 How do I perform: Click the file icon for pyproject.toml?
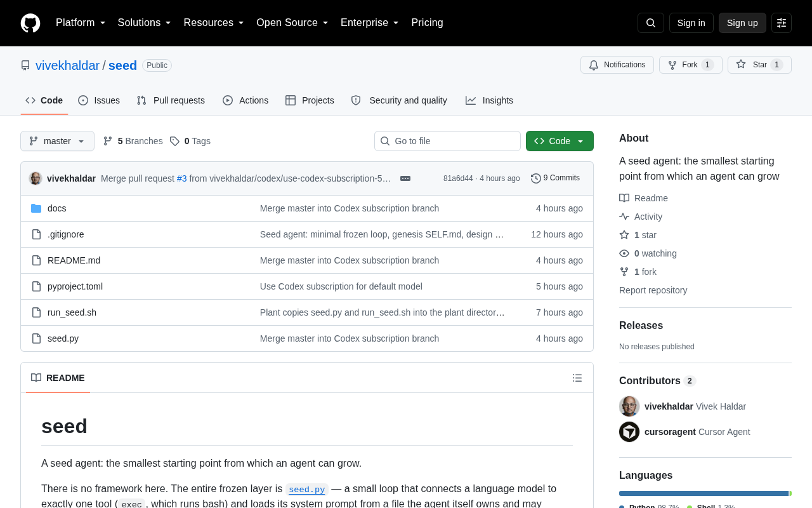[36, 286]
